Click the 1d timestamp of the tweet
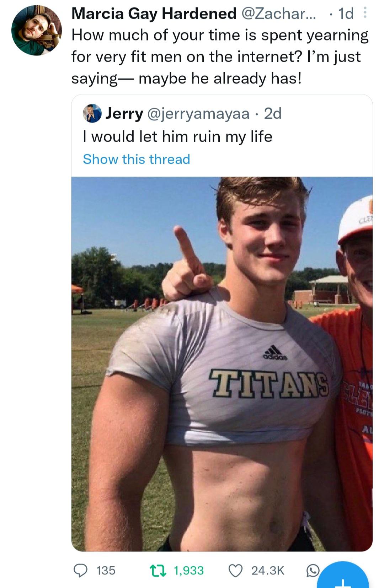 [x=346, y=14]
